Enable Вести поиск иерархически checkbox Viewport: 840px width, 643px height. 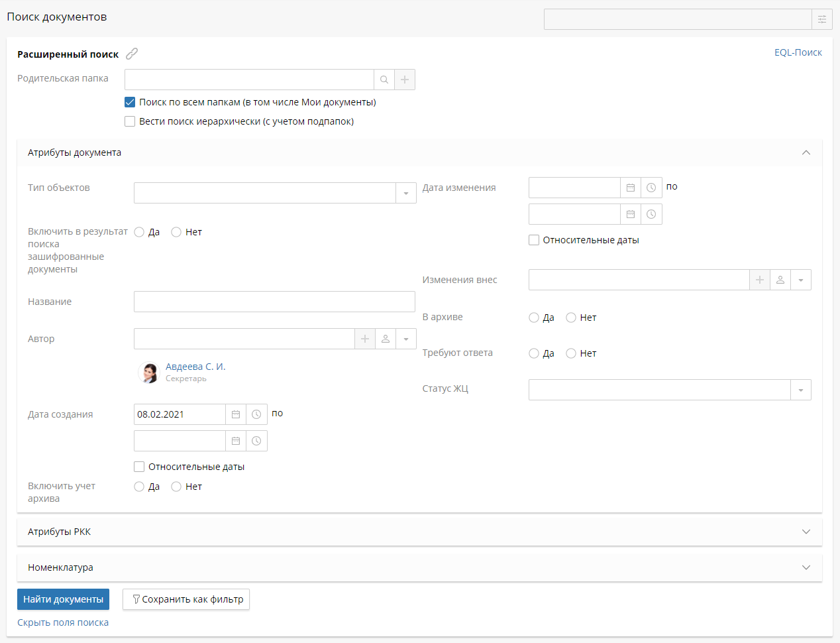pyautogui.click(x=130, y=121)
